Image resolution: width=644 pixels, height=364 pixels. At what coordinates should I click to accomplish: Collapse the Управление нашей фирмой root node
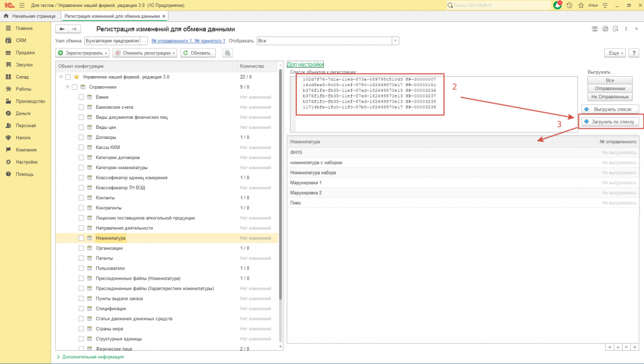click(61, 77)
